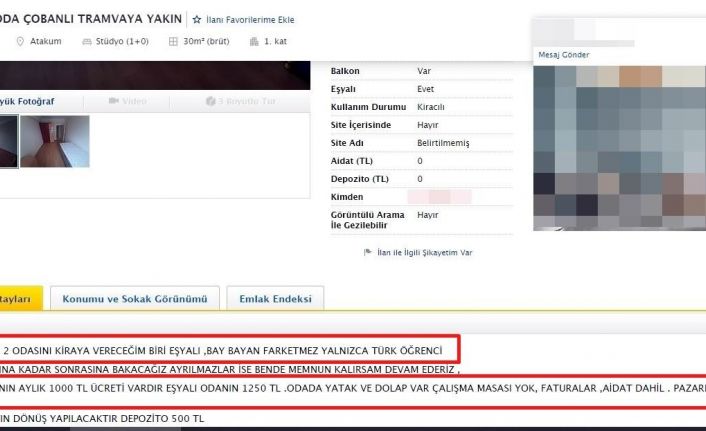706x431 pixels.
Task: Click Mesaj Gönder link
Action: tap(564, 55)
